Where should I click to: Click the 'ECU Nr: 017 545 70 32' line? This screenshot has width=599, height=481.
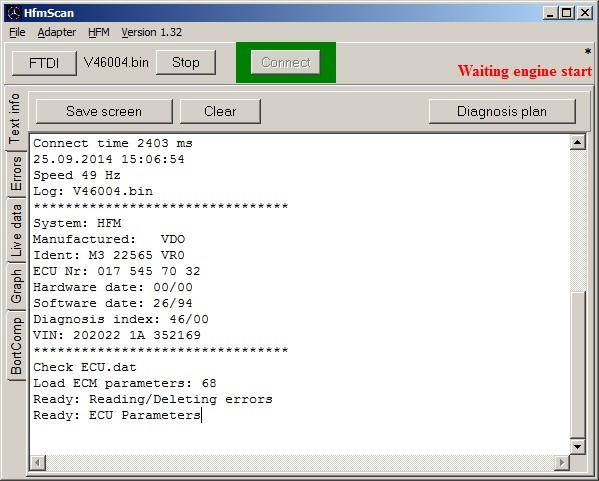click(x=117, y=272)
